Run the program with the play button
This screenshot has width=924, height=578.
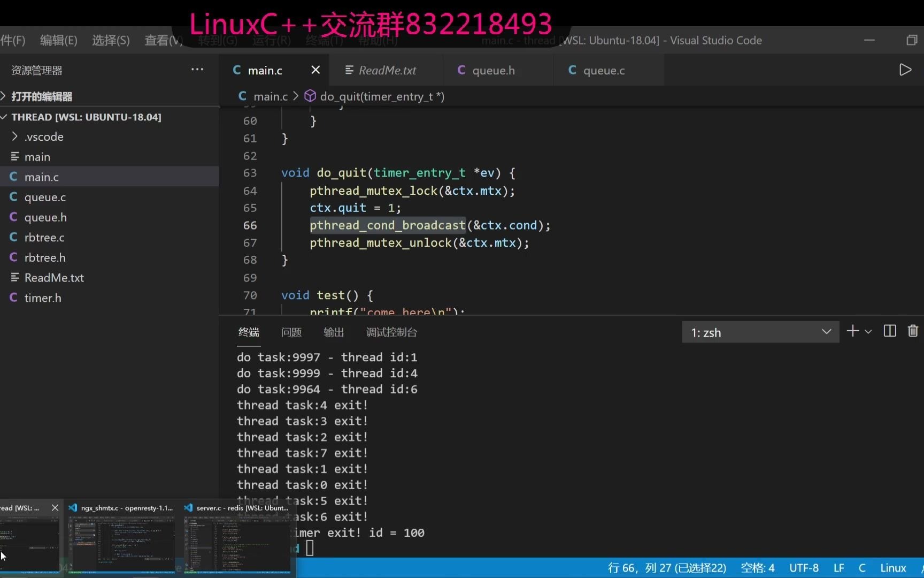[905, 70]
